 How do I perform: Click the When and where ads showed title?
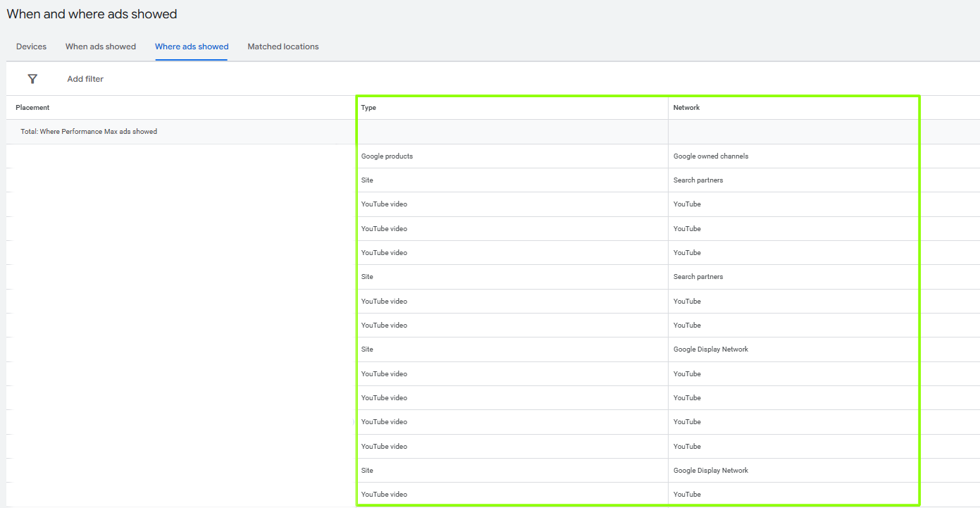pos(92,13)
